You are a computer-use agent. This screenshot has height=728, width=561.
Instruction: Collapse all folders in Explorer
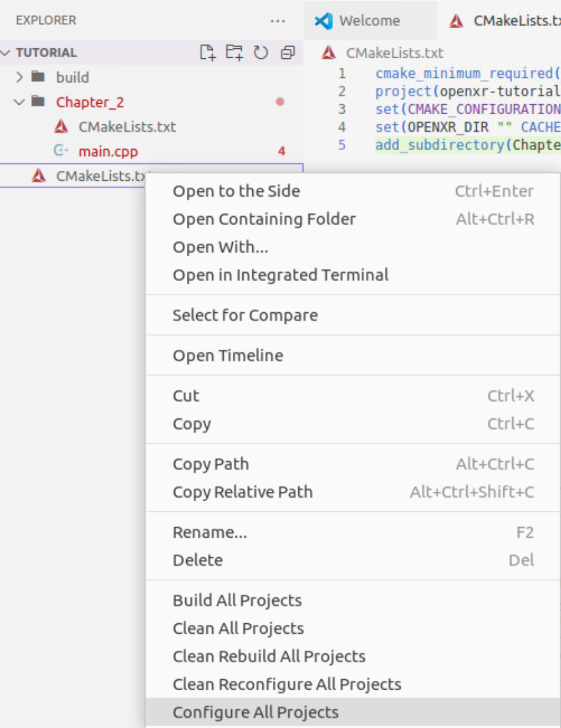coord(287,52)
